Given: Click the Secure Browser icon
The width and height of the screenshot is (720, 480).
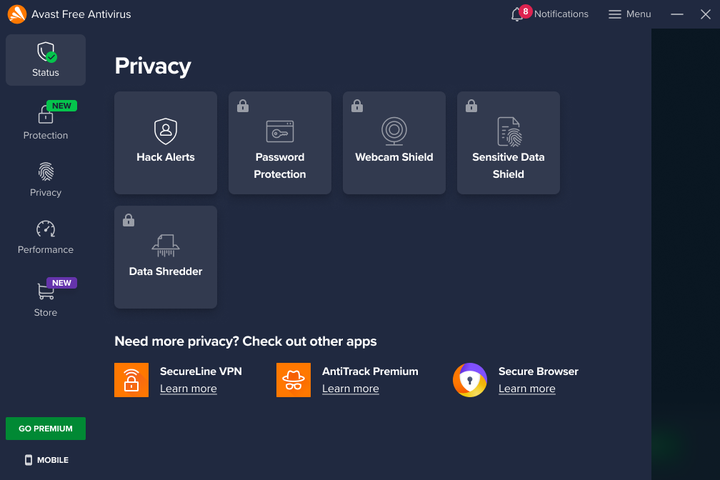Looking at the screenshot, I should (x=470, y=380).
